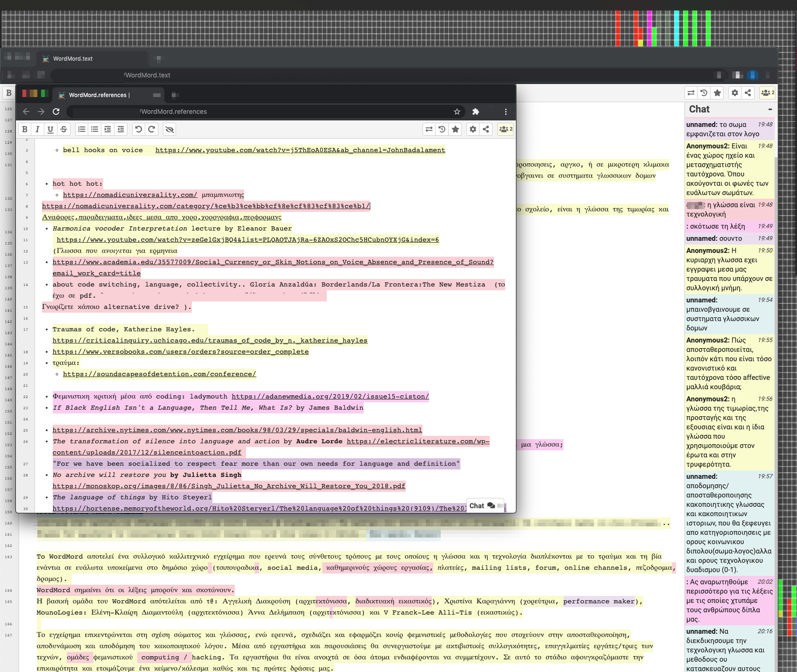
Task: Click the 'No archive will restore you' title
Action: pos(109,475)
